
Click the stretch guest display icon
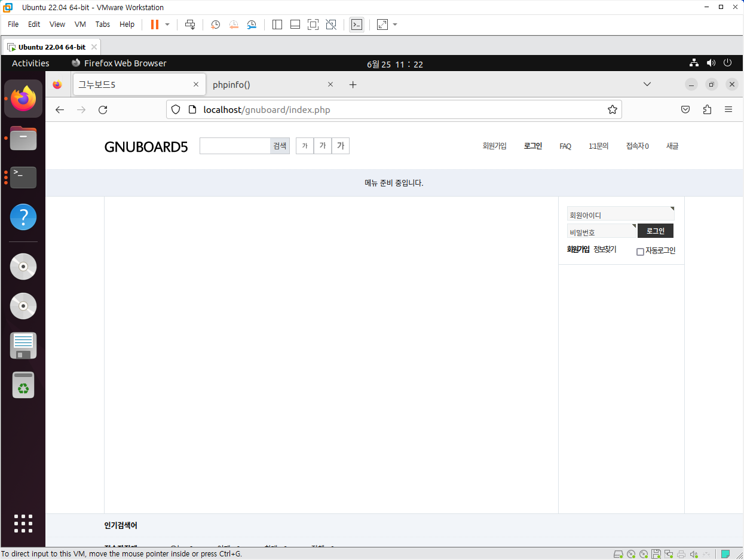(x=382, y=25)
